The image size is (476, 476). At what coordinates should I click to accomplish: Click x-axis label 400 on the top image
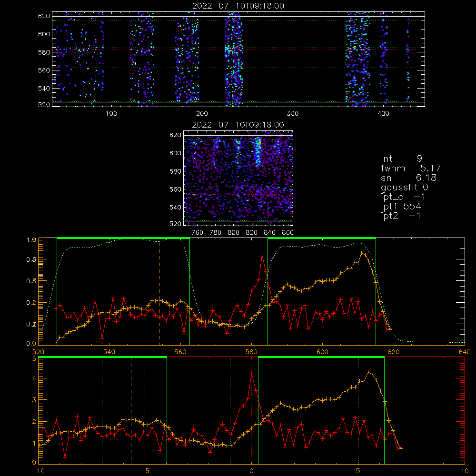point(383,113)
